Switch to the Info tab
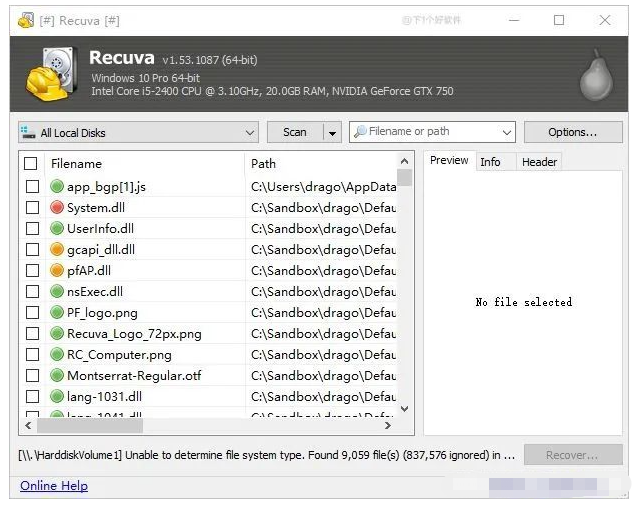Screen dimensions: 642x506 [x=490, y=161]
